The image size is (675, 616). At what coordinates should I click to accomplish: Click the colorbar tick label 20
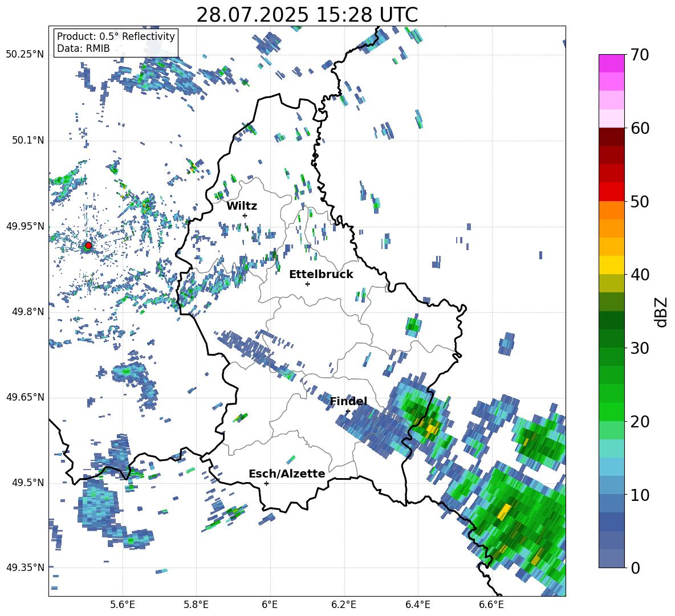click(x=640, y=422)
